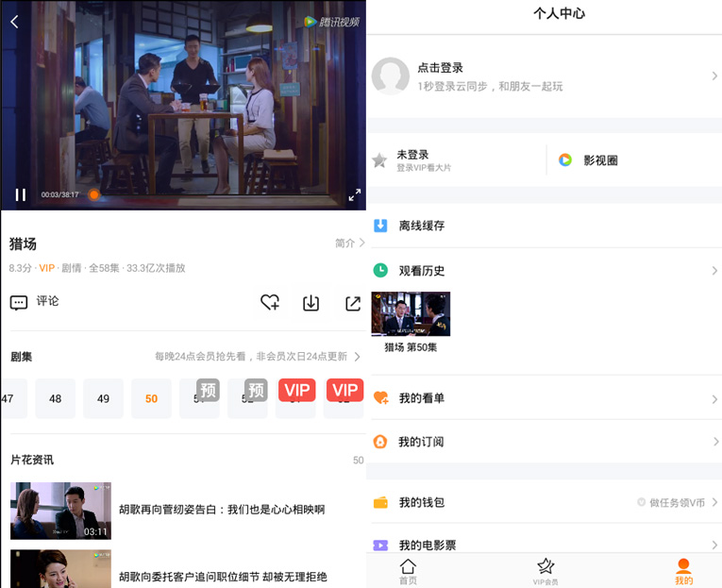Screen dimensions: 722x588
Task: Expand the 简介 description
Action: point(349,243)
